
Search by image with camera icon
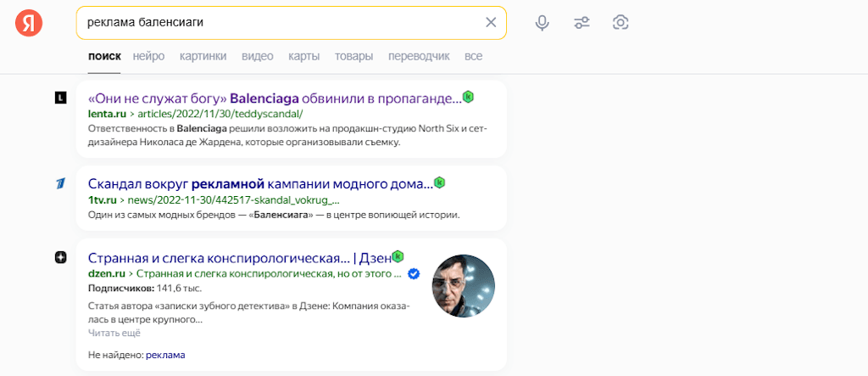[x=620, y=23]
